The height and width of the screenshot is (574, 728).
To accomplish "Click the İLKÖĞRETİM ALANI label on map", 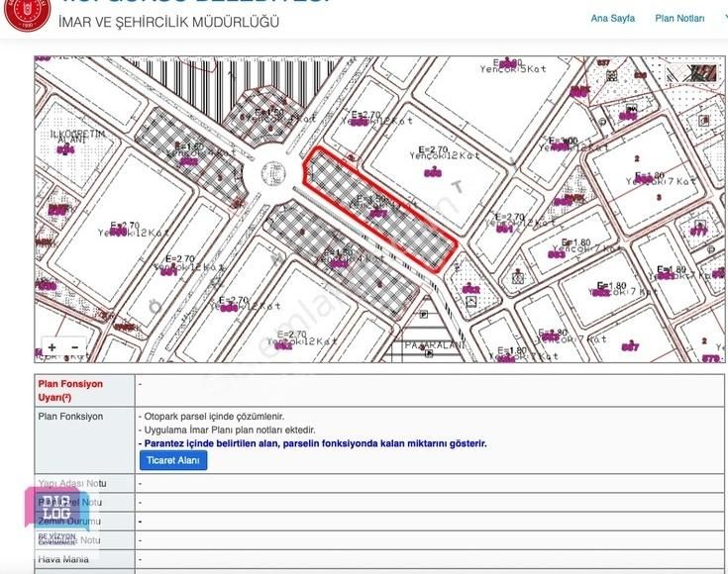I will 77,137.
